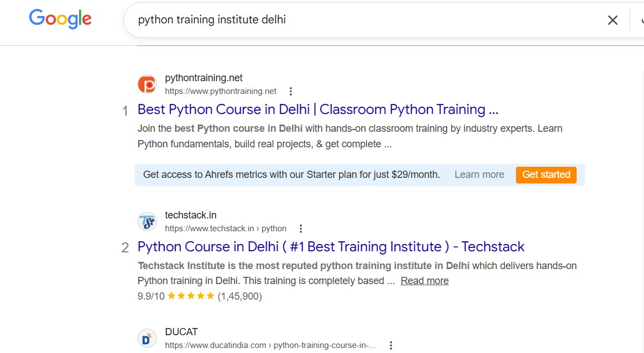Click the DUCAT site name
The width and height of the screenshot is (644, 353).
pyautogui.click(x=181, y=332)
